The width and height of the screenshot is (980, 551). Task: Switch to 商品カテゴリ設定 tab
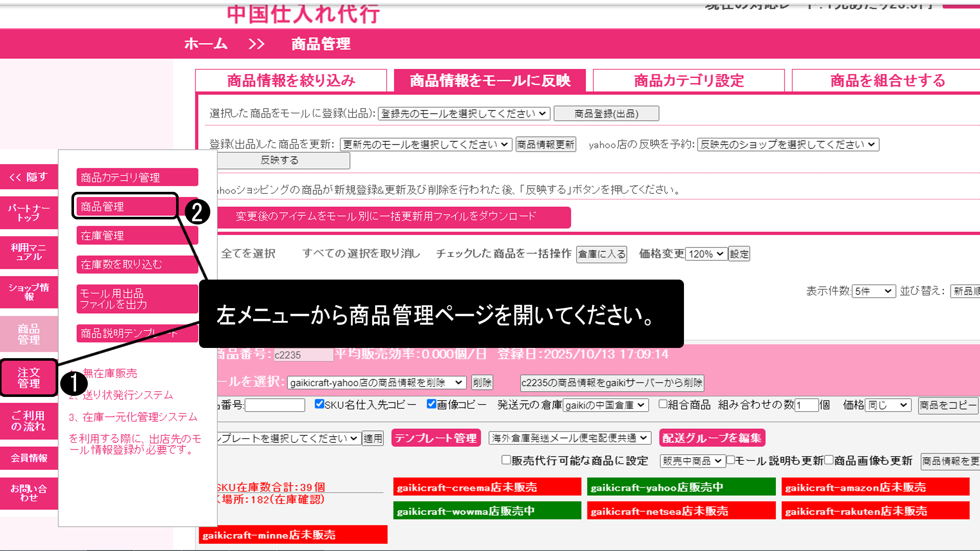[x=688, y=81]
